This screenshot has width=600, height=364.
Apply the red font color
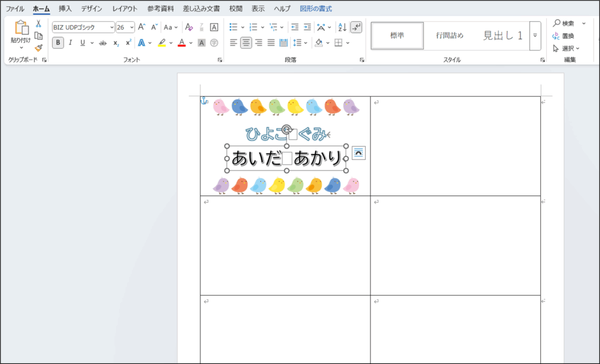click(x=182, y=43)
